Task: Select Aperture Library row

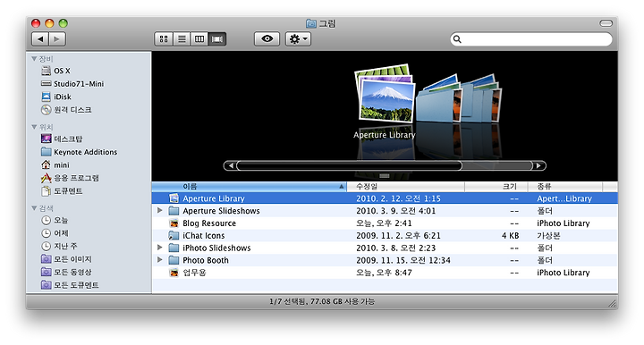Action: coord(385,198)
